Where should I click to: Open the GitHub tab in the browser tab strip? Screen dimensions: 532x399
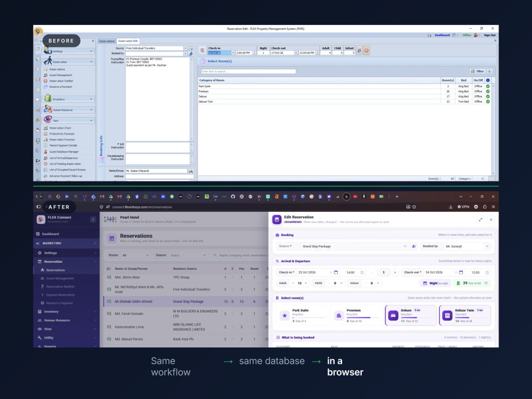pyautogui.click(x=233, y=196)
